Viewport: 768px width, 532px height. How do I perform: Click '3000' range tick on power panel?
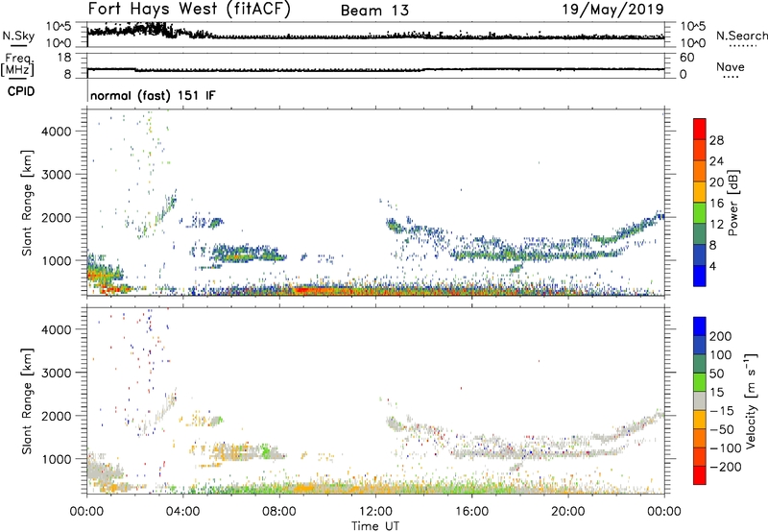(57, 175)
